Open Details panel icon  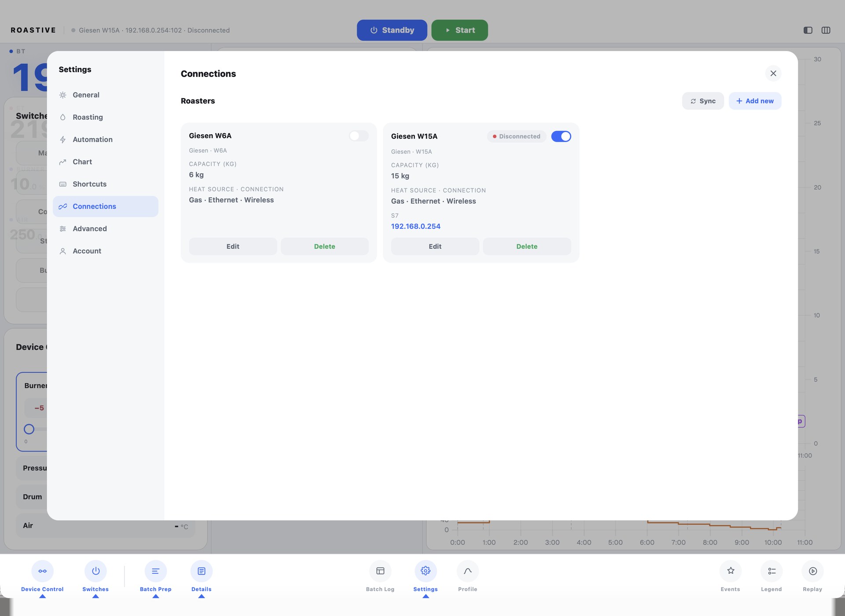[201, 571]
